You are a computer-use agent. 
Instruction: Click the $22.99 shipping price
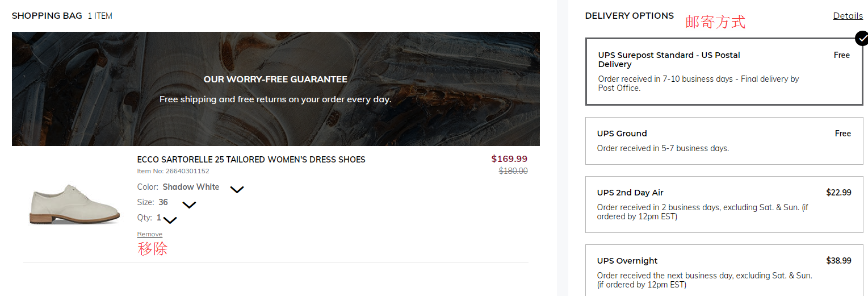(x=838, y=193)
